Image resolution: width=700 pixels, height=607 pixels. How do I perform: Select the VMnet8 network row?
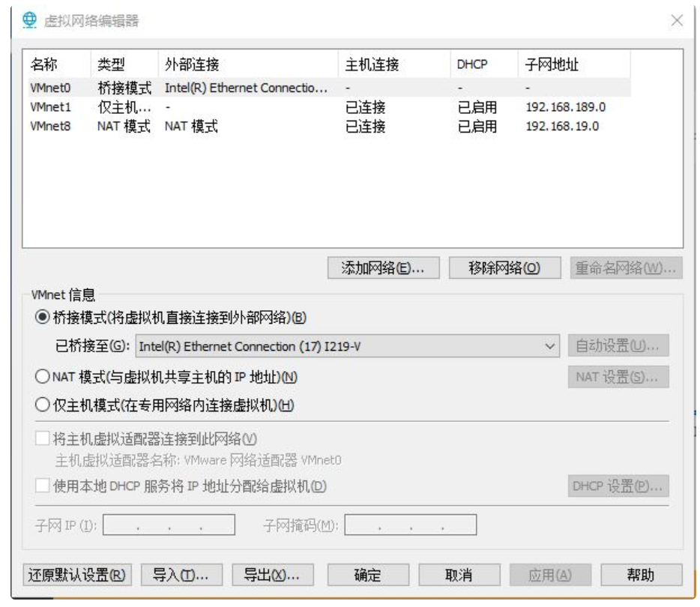click(330, 127)
